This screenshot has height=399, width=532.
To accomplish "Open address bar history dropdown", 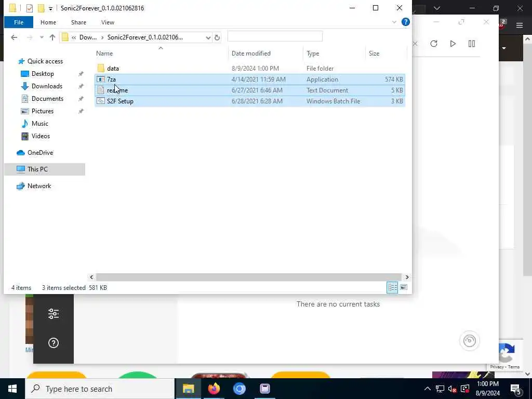I will (208, 37).
